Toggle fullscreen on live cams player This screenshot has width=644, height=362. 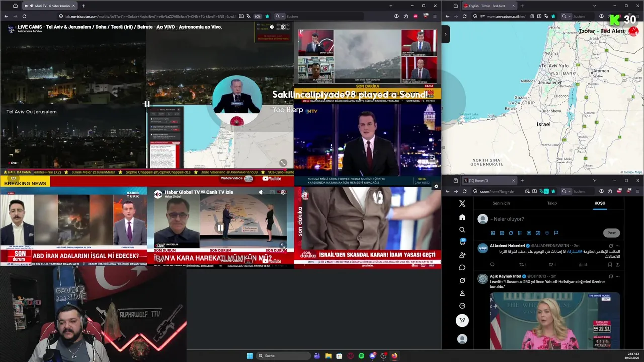tap(283, 163)
